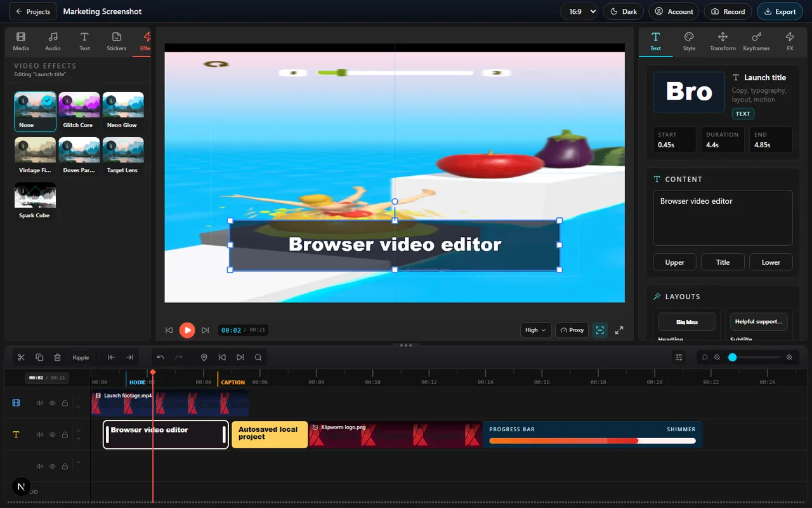Screen dimensions: 812x508
Task: Select the split scissors tool in timeline toolbar
Action: point(21,358)
